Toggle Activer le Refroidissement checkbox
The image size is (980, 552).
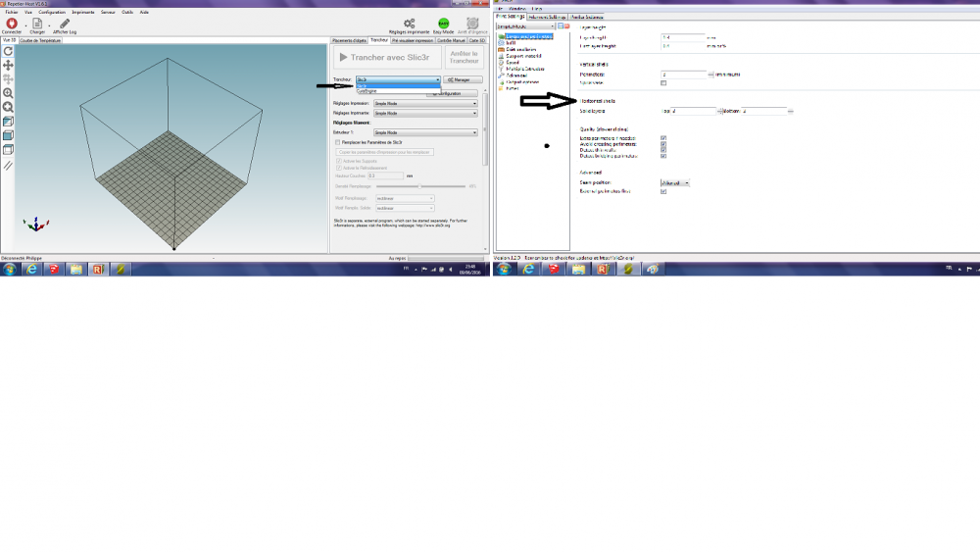click(339, 168)
